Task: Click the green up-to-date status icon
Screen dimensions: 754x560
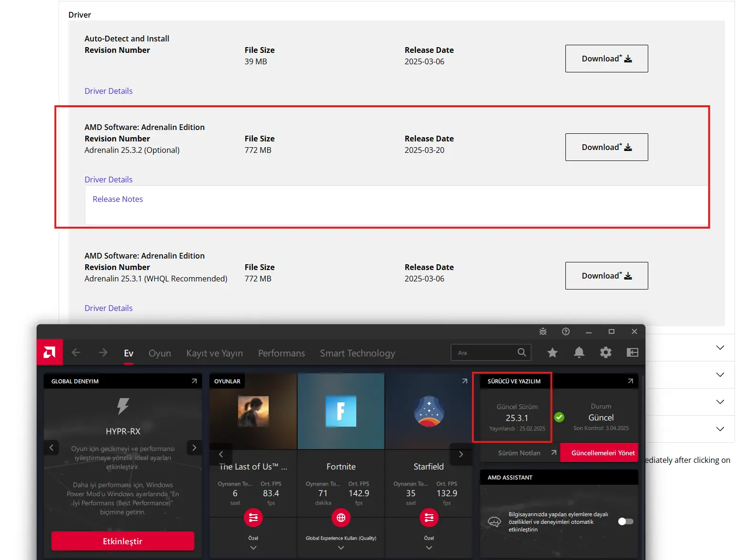Action: [x=559, y=417]
